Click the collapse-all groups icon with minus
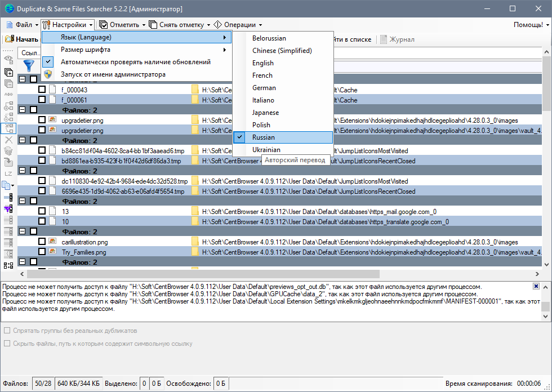552x392 pixels. (8, 84)
